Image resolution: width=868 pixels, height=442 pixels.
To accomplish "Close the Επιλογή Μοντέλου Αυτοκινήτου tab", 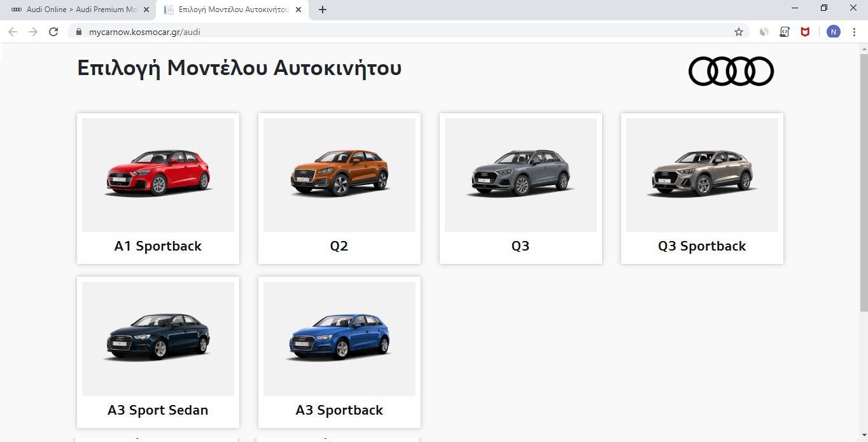I will click(x=298, y=10).
